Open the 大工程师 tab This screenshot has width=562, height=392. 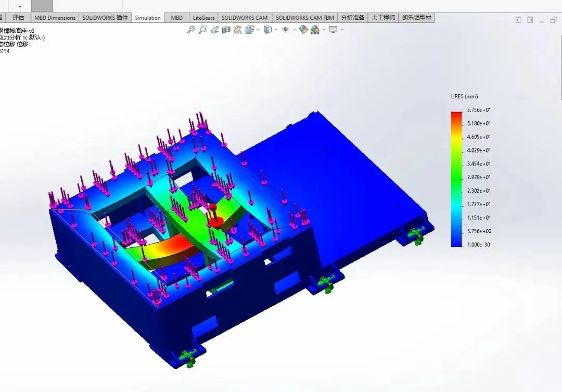pos(383,18)
